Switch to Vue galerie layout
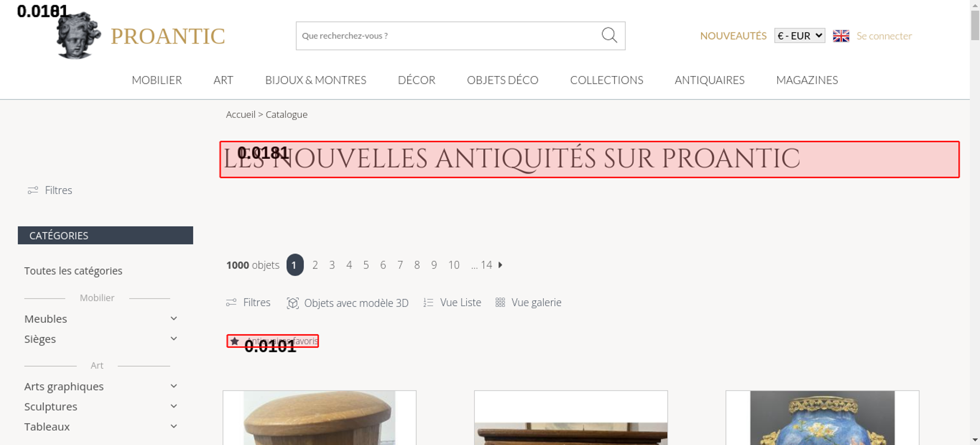This screenshot has height=445, width=980. tap(528, 302)
